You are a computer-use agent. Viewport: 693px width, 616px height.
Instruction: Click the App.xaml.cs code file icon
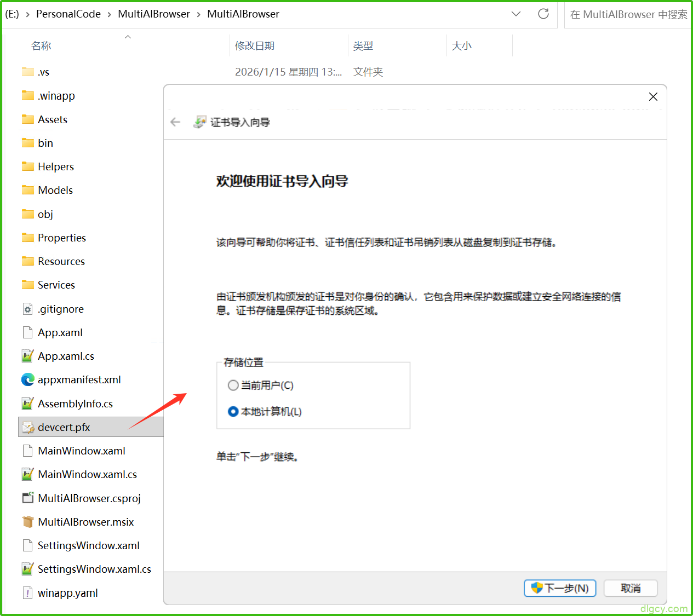[x=27, y=356]
